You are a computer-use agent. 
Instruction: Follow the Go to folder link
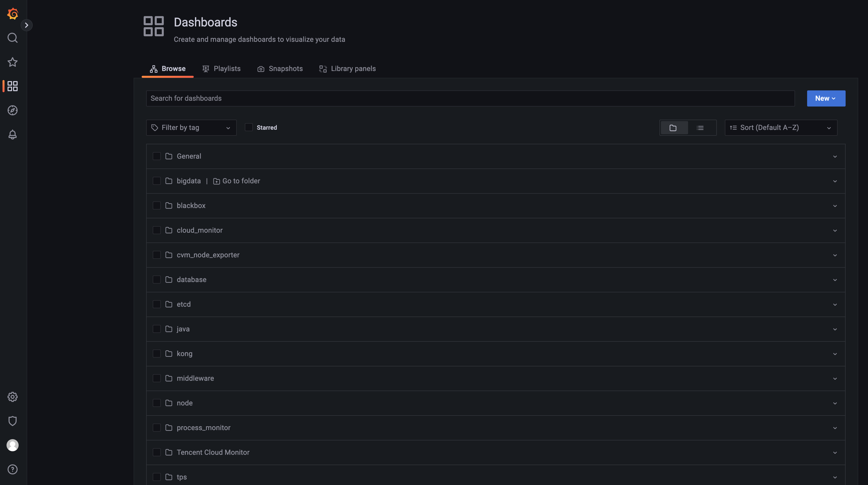(x=237, y=181)
